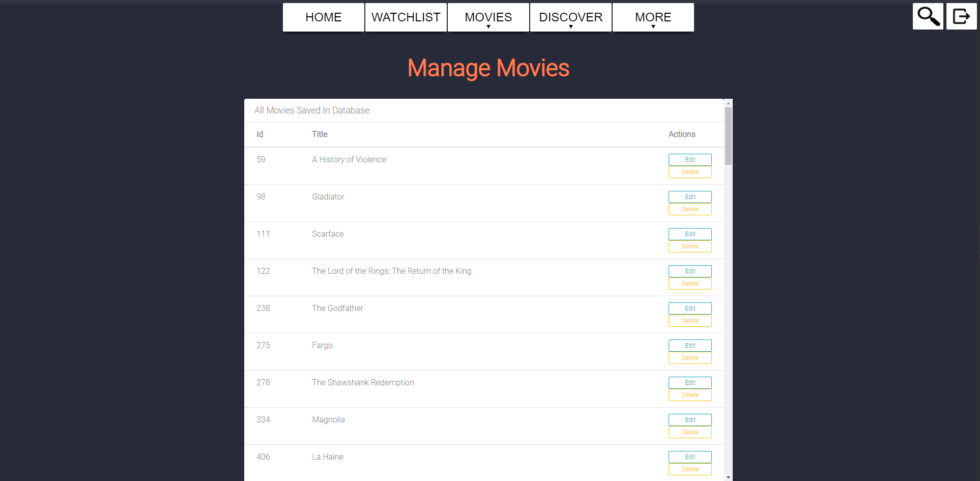Click the Actions column header

[x=682, y=134]
